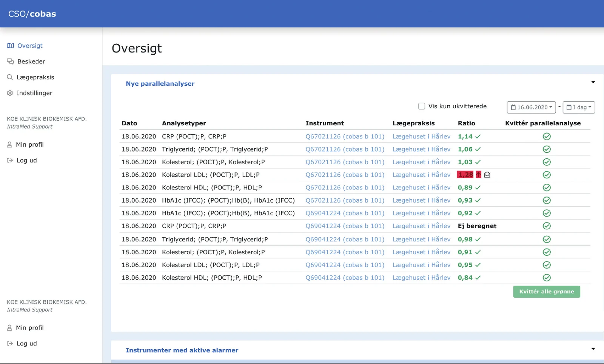Open Lægehuset i Hårlev link in the ratio 1,14 row
The image size is (604, 364).
pyautogui.click(x=421, y=137)
